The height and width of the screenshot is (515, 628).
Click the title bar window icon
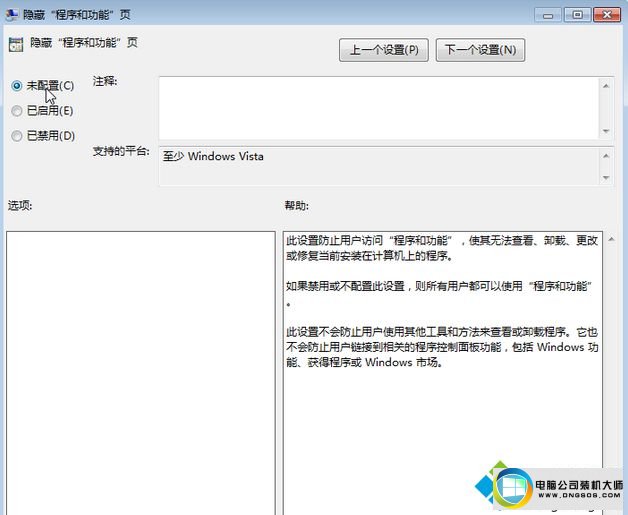pos(12,14)
